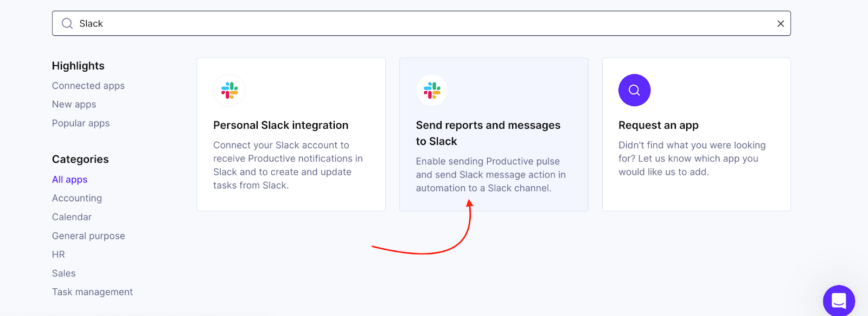
Task: Click the search magnifier icon in search bar
Action: [x=67, y=23]
